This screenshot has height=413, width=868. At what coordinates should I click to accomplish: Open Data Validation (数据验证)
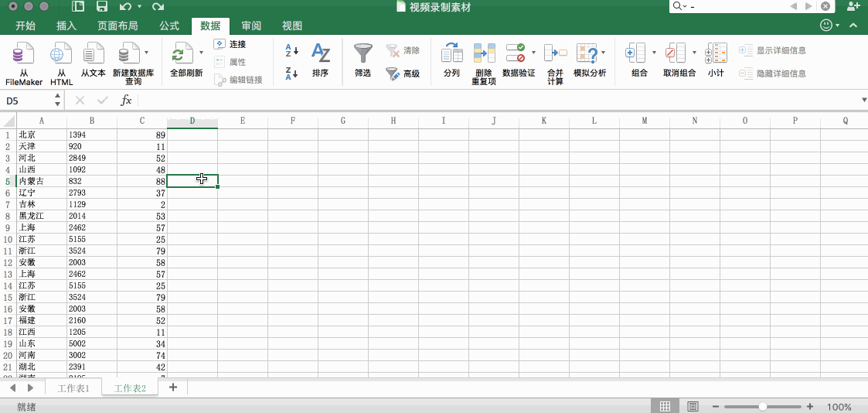coord(518,61)
